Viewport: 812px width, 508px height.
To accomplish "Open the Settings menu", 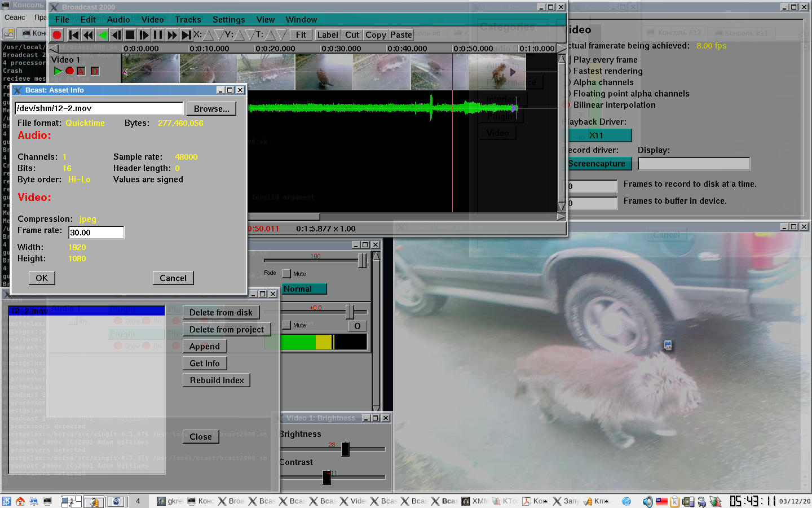I will (228, 20).
